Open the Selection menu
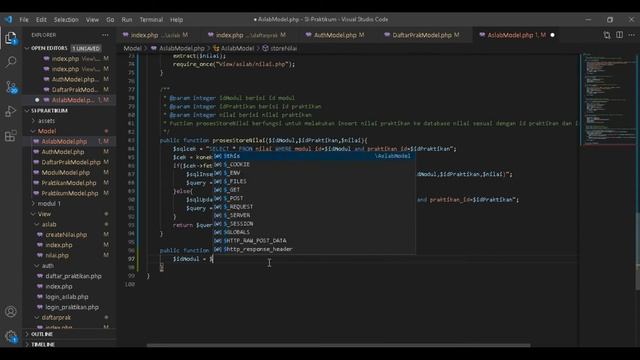 [66, 20]
